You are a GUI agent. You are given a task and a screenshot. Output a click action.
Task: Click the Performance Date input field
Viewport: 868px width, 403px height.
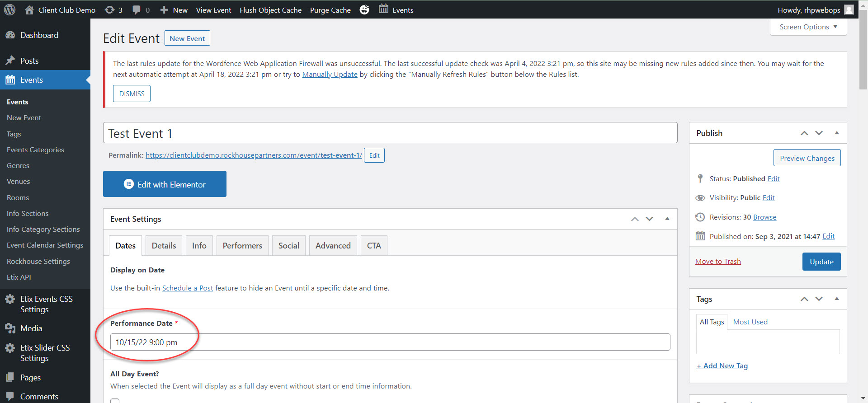(x=390, y=342)
